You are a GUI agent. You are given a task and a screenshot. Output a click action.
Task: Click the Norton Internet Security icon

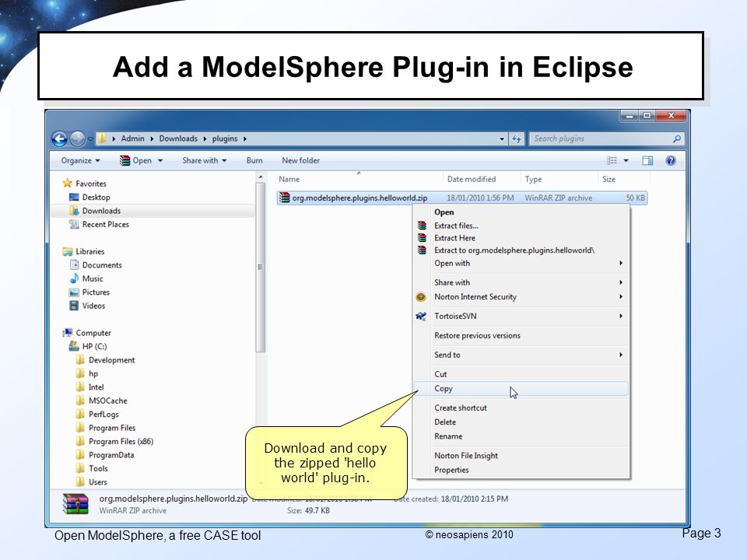[x=421, y=296]
